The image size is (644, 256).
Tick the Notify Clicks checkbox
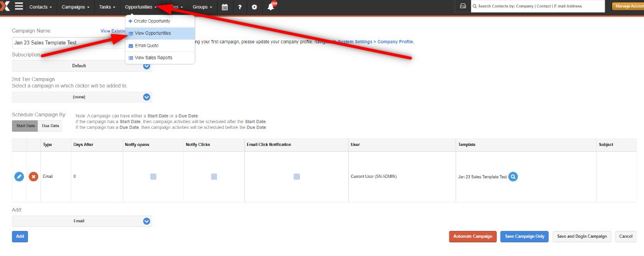214,176
